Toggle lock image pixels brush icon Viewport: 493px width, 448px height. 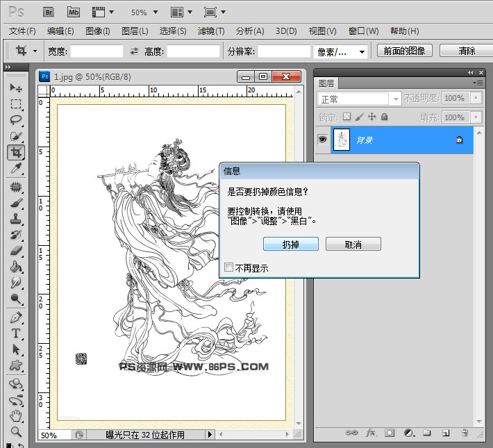click(x=360, y=117)
